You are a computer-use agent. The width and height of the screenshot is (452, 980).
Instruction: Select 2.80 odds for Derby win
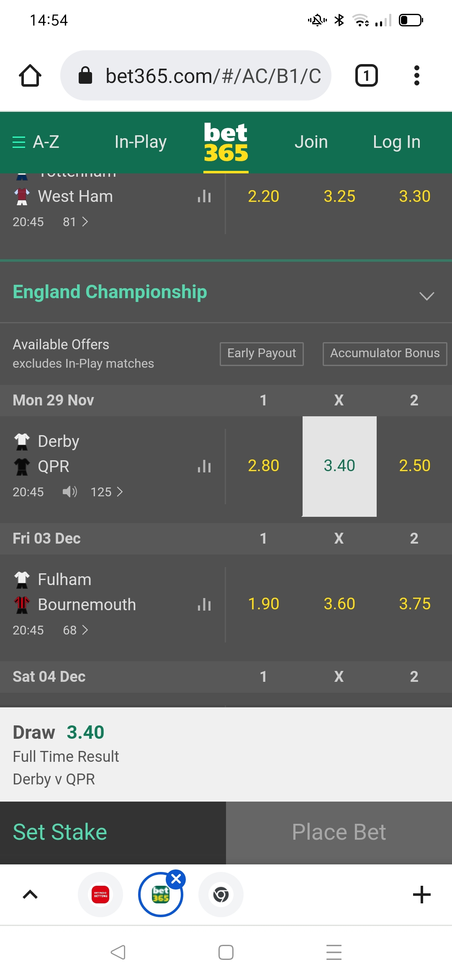click(x=264, y=466)
